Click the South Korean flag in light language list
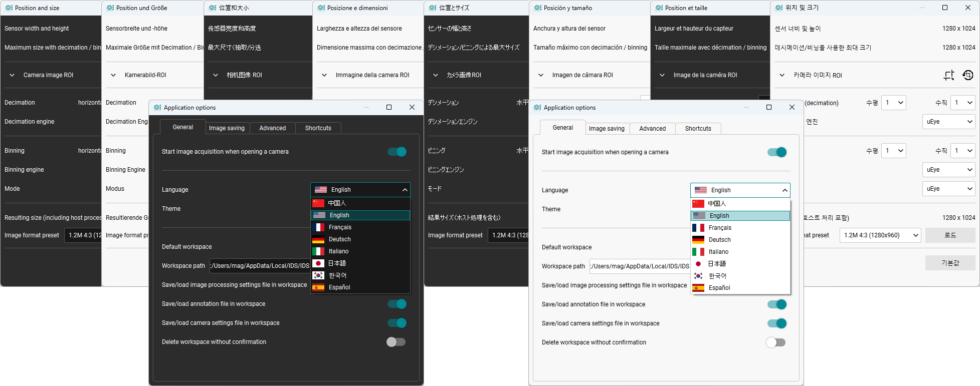 point(698,276)
